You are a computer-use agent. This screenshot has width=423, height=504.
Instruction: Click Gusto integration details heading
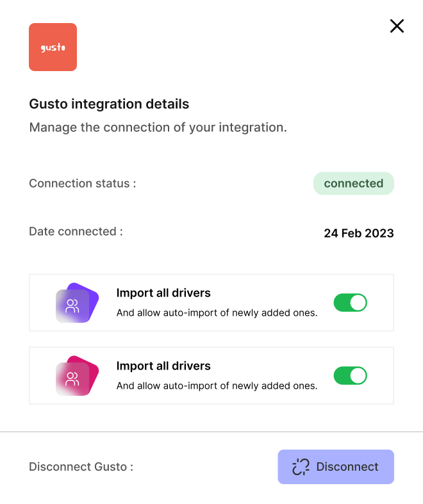tap(109, 104)
